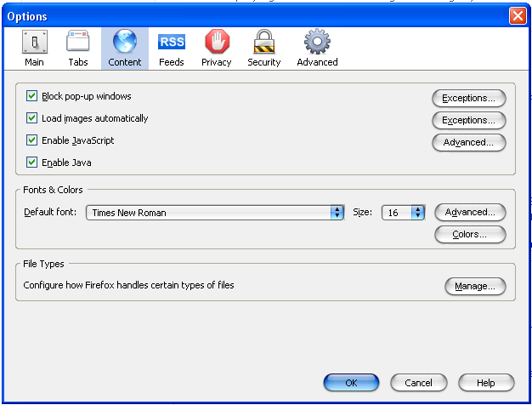This screenshot has width=532, height=405.
Task: Open JavaScript Advanced settings button
Action: [x=469, y=142]
